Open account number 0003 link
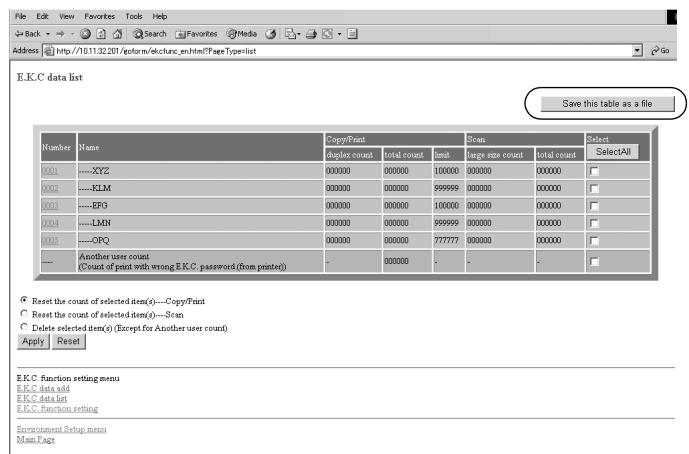 (x=50, y=206)
